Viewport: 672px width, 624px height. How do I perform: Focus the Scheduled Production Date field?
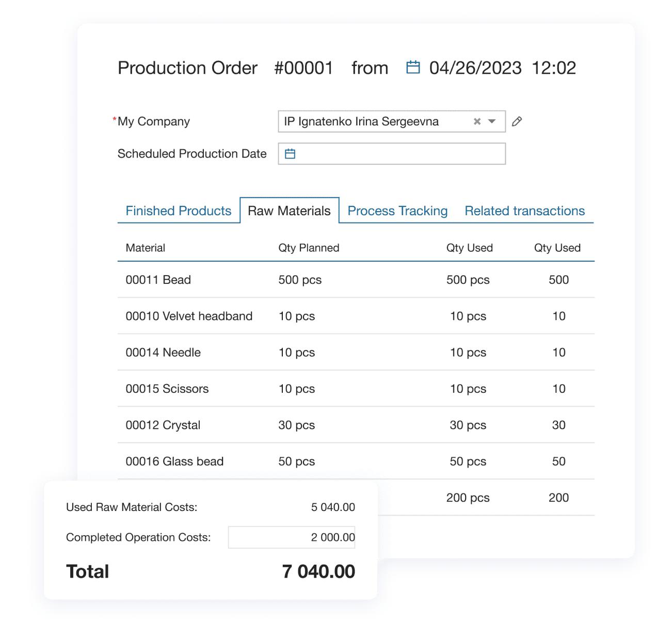coord(392,154)
